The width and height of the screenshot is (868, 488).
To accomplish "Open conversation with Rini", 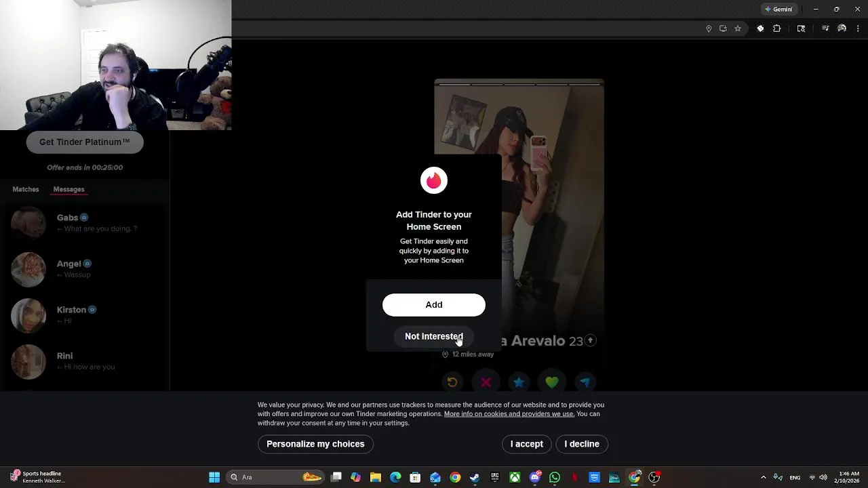I will pos(85,361).
